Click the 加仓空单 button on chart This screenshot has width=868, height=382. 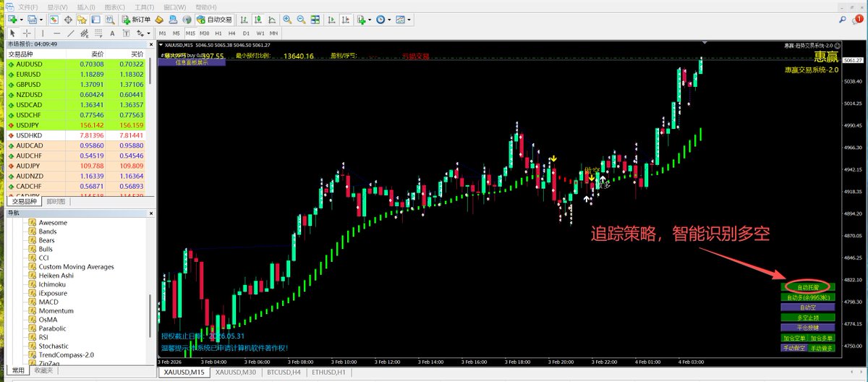pos(794,338)
